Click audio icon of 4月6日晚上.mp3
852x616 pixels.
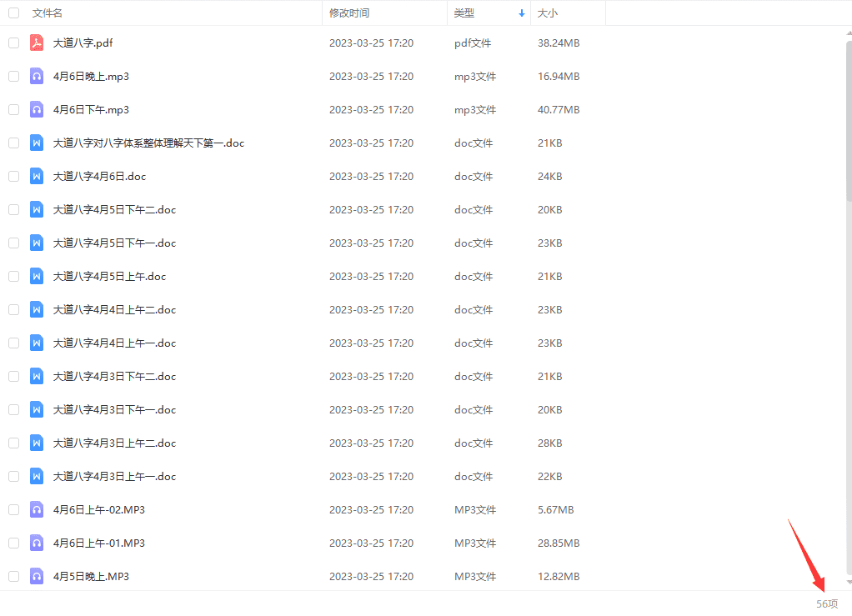37,76
